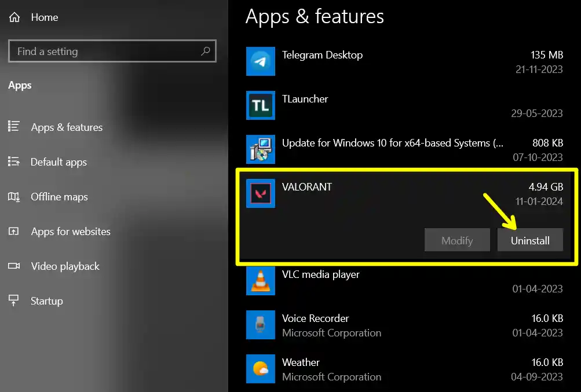Click the VLC media player cone icon

(x=260, y=281)
